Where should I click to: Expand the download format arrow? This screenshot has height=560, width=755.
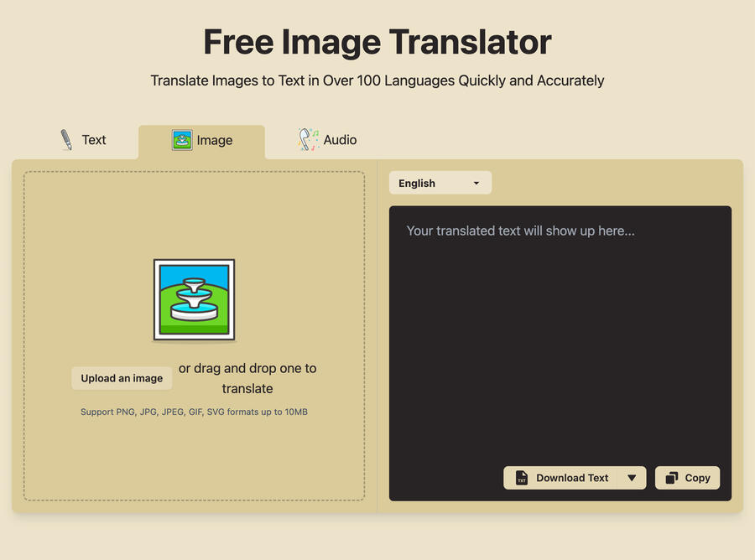pos(632,478)
